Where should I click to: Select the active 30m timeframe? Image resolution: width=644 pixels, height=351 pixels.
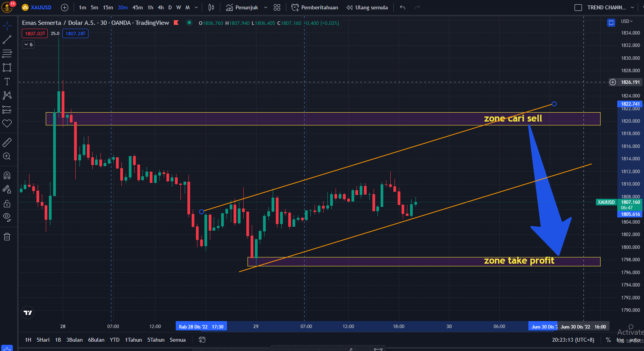123,7
